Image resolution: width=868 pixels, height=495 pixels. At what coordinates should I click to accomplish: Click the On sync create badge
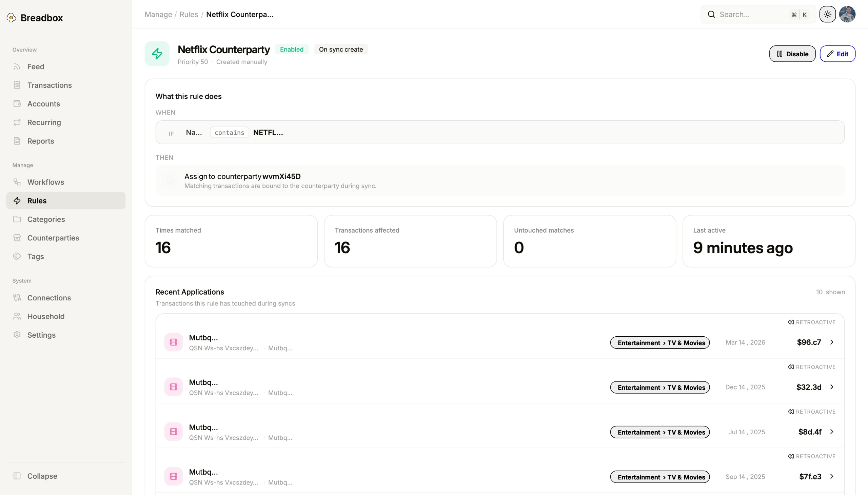341,49
